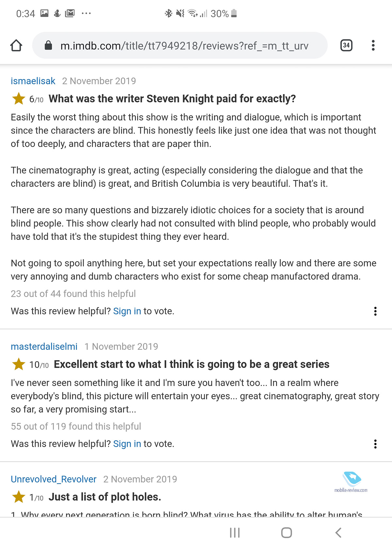Viewport: 392px width, 549px height.
Task: Tap the gold star beside the 1/10 rating
Action: [19, 497]
